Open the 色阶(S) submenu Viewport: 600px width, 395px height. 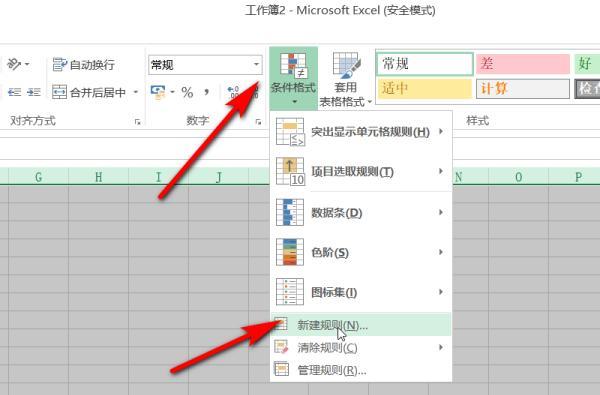pos(361,252)
